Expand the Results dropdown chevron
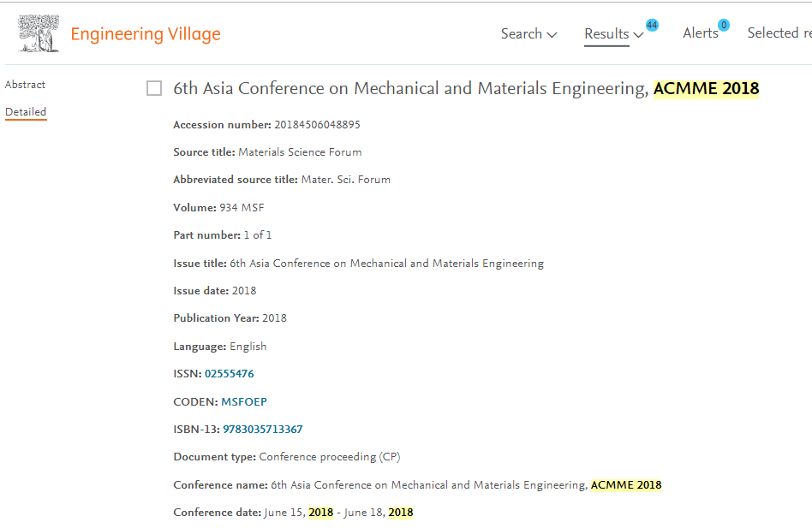812x528 pixels. coord(638,34)
